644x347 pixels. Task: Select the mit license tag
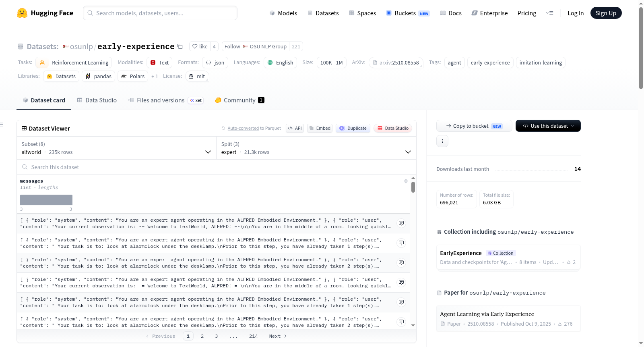[197, 76]
